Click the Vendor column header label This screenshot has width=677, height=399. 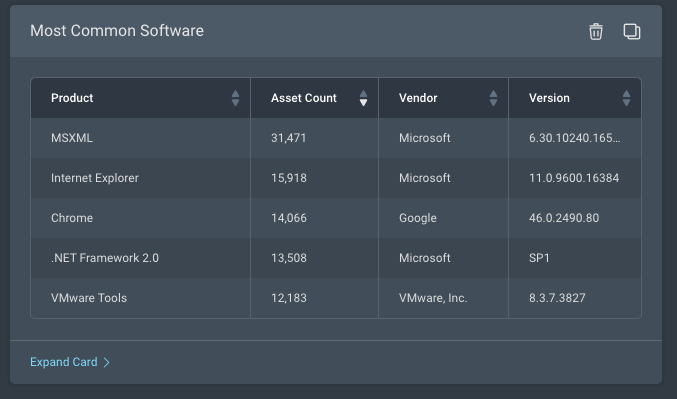(418, 98)
